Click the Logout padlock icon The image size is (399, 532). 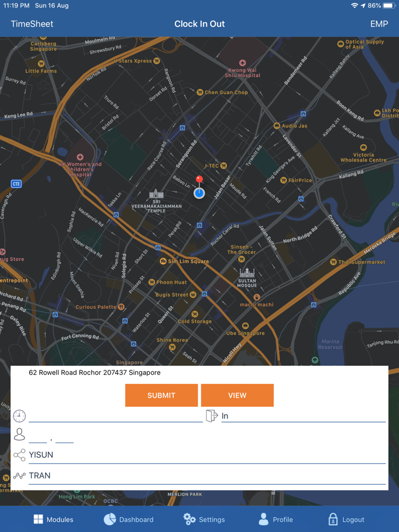[333, 519]
